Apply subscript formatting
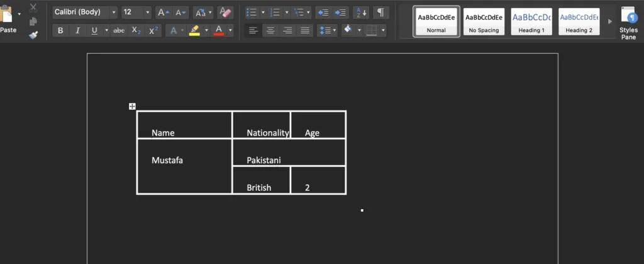Screen dimensions: 644x264 tap(136, 30)
